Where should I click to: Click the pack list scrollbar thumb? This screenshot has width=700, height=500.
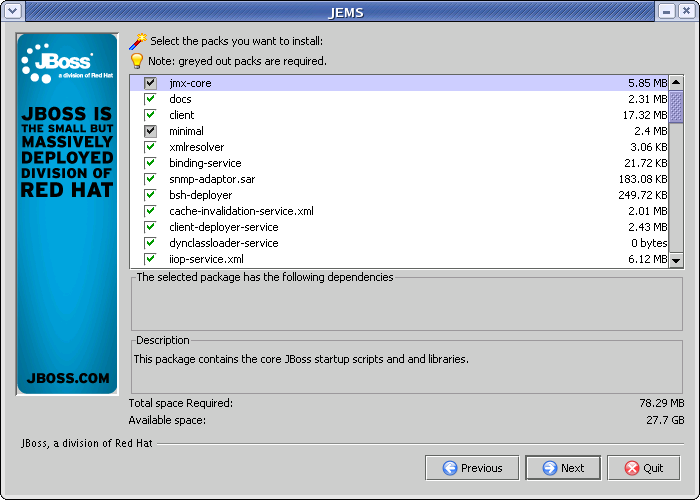coord(676,106)
